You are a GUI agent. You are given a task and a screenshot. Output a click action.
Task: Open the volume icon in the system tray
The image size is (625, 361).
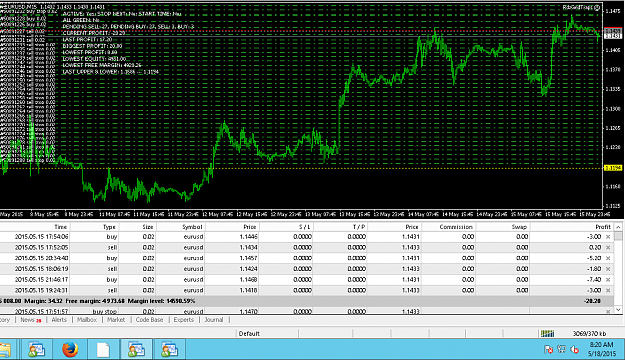[574, 349]
